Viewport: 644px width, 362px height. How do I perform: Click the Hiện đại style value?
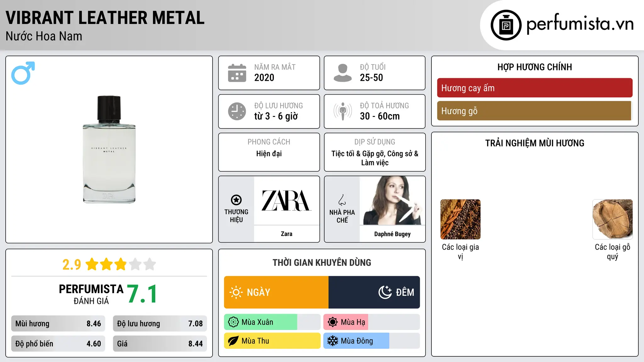[x=269, y=154]
